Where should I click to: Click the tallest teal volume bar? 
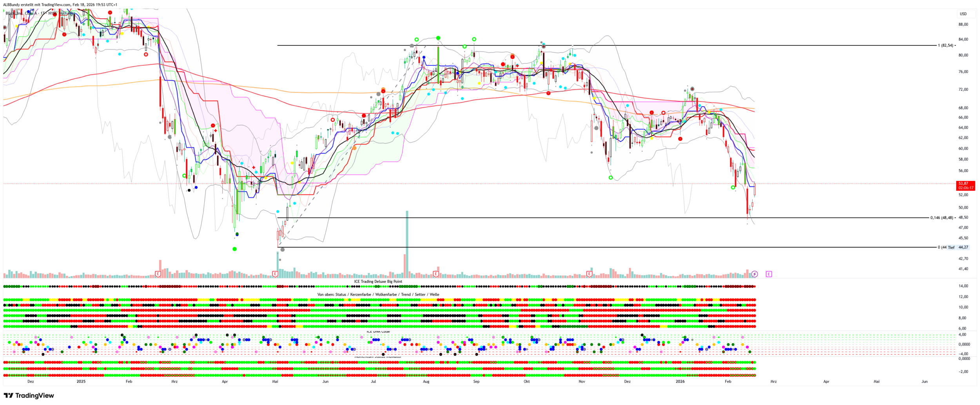click(407, 243)
